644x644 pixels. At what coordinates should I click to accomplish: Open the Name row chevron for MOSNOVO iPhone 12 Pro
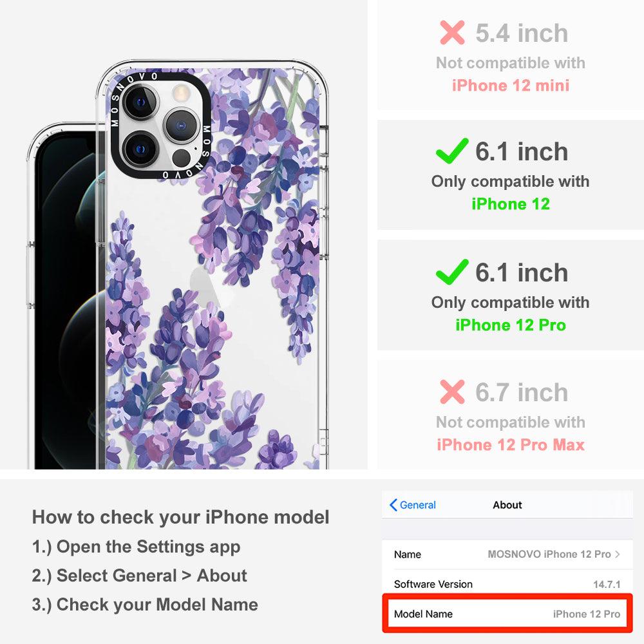coord(618,554)
